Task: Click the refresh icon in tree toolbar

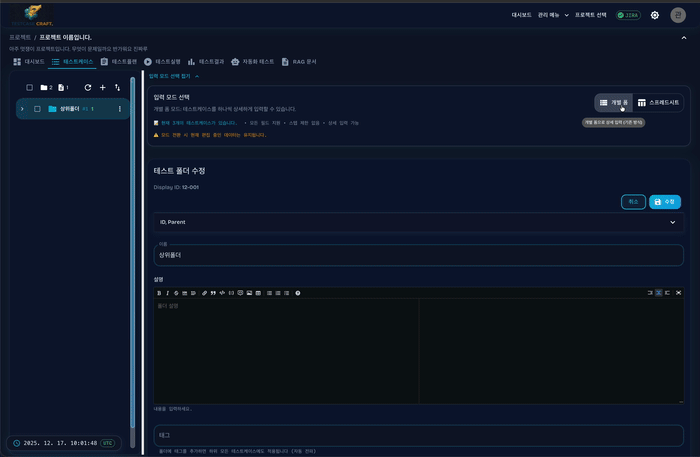Action: coord(88,88)
